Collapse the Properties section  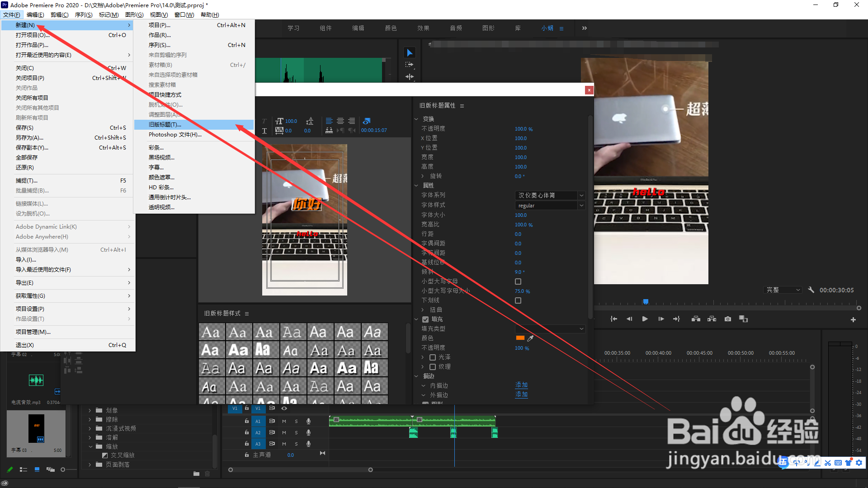pos(416,186)
